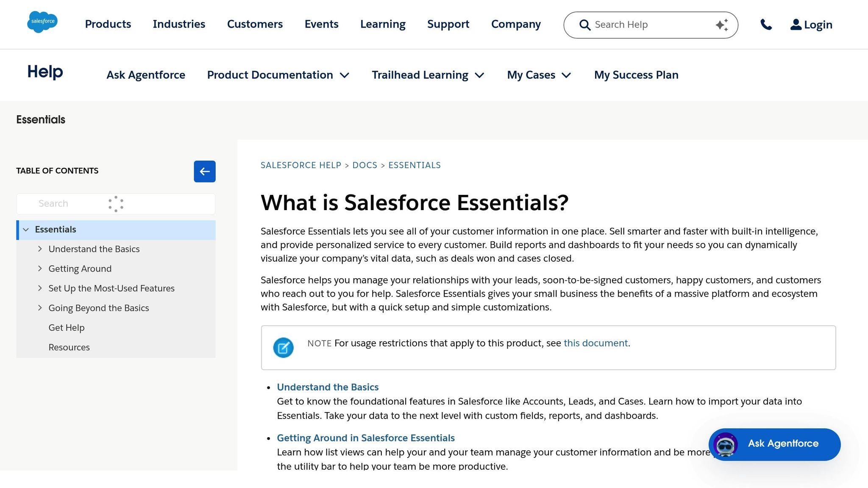Screen dimensions: 868x488
Task: Click the magnifier icon in Search Help
Action: point(585,25)
